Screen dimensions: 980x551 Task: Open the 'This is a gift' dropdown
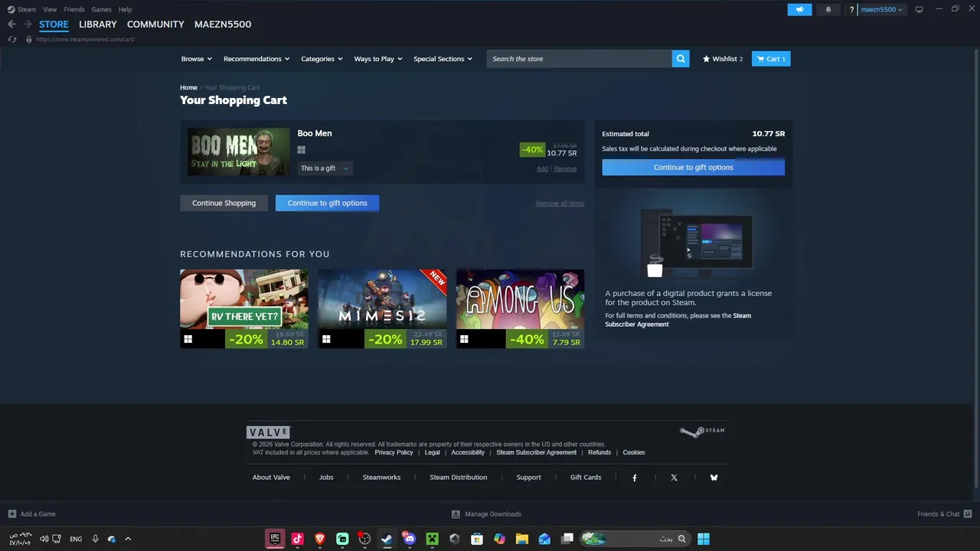(x=325, y=168)
